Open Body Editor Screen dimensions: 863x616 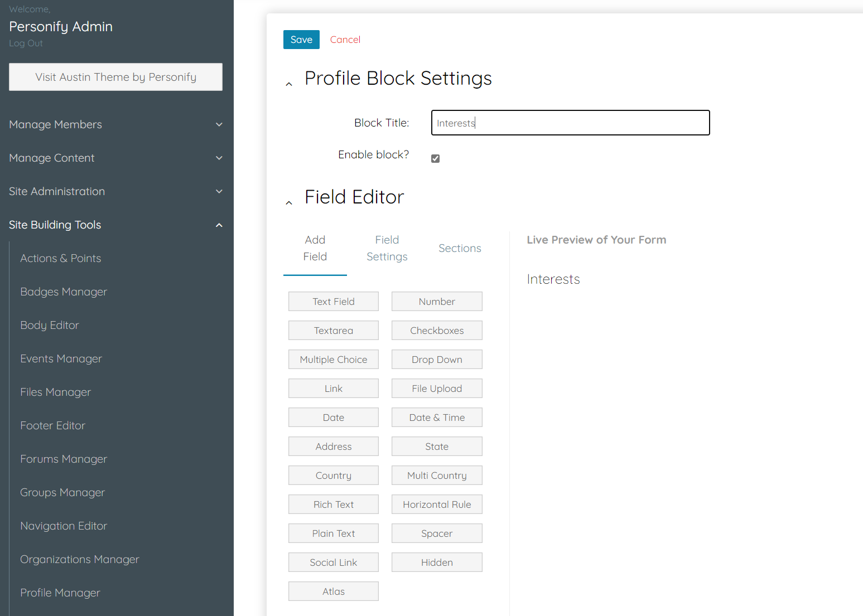[50, 325]
